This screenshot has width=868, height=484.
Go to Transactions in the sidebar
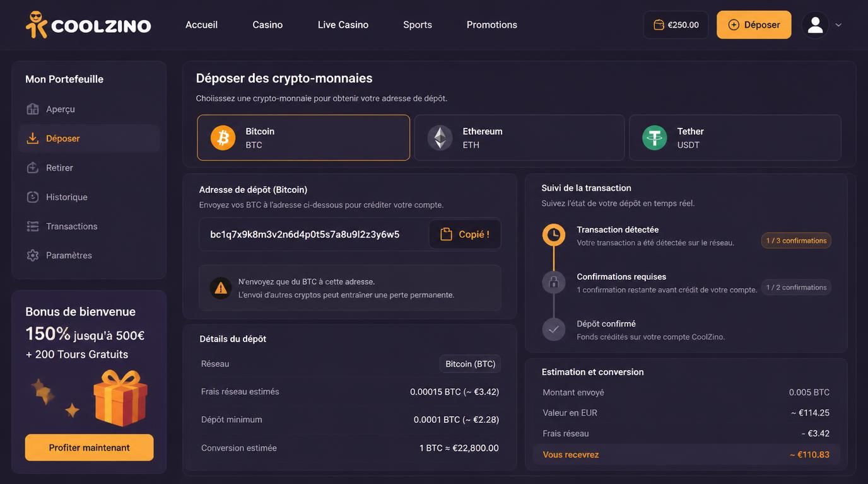[x=88, y=226]
